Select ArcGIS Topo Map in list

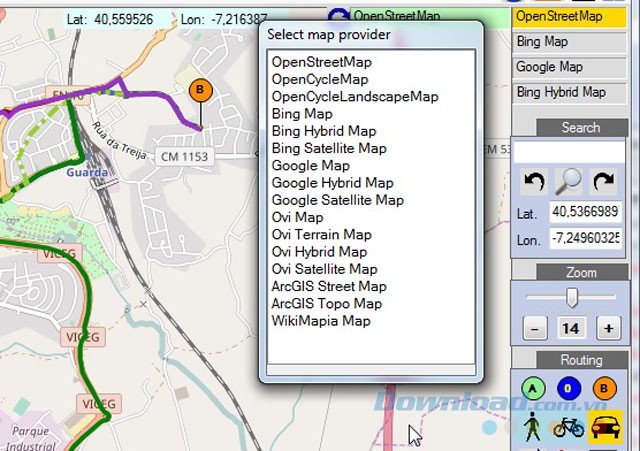pos(326,303)
